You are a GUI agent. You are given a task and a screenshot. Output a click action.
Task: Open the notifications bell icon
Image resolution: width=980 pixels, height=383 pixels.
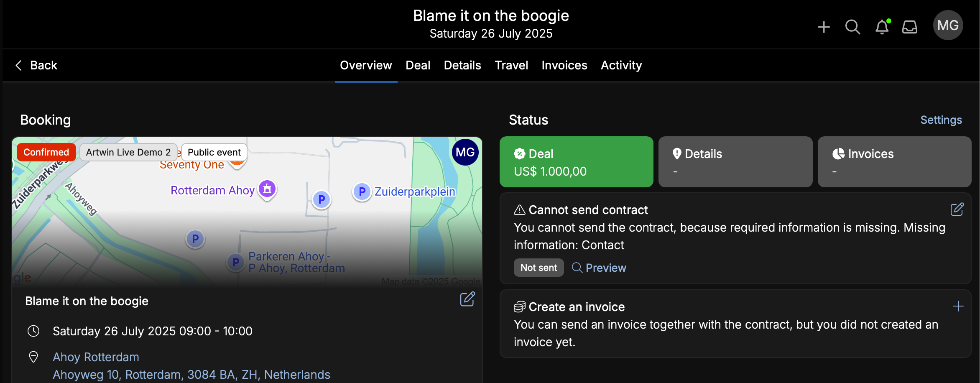point(882,27)
